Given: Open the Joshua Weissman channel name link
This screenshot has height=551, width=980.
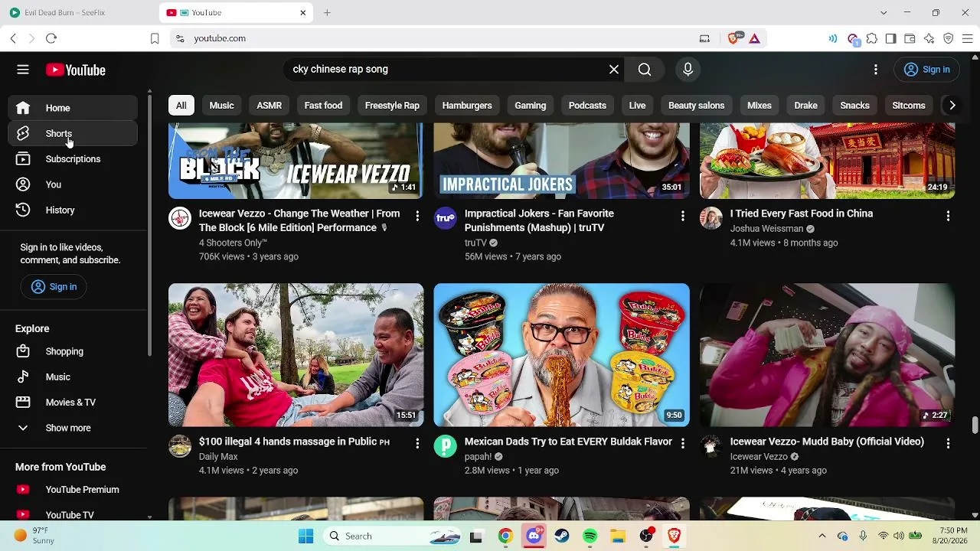Looking at the screenshot, I should pos(766,229).
